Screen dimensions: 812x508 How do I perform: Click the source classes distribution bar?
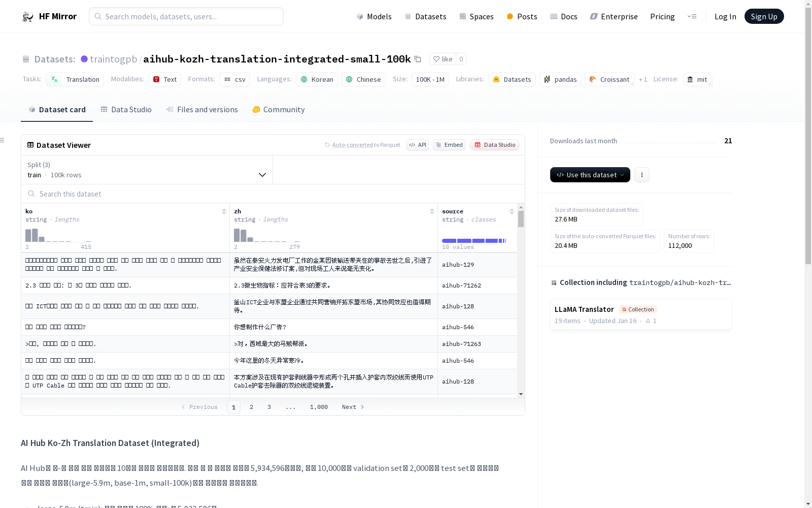click(x=474, y=241)
